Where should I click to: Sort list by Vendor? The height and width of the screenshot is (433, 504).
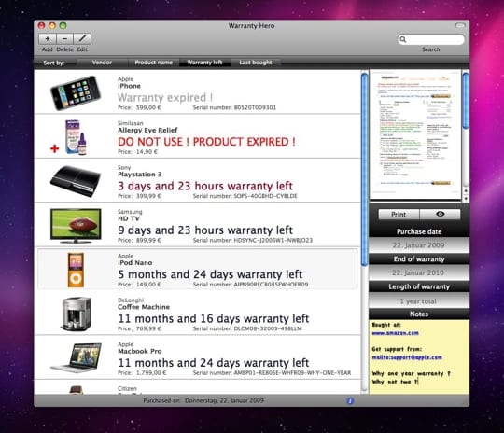point(102,63)
